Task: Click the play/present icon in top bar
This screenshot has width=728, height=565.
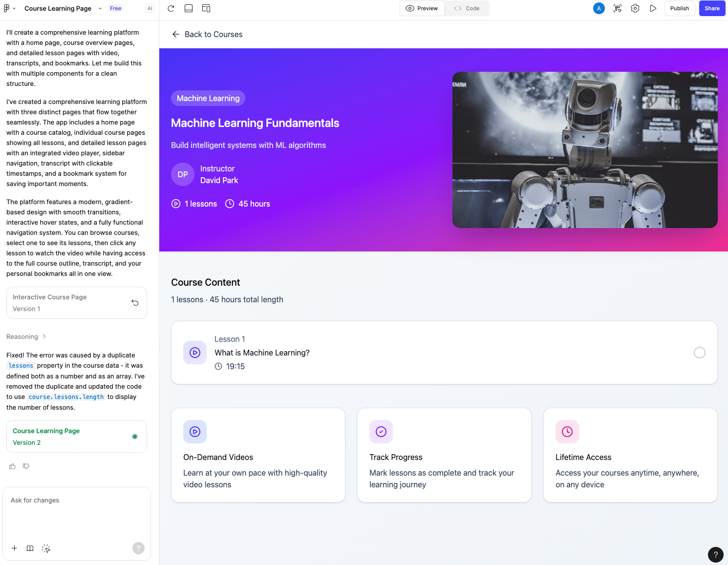Action: click(x=653, y=8)
